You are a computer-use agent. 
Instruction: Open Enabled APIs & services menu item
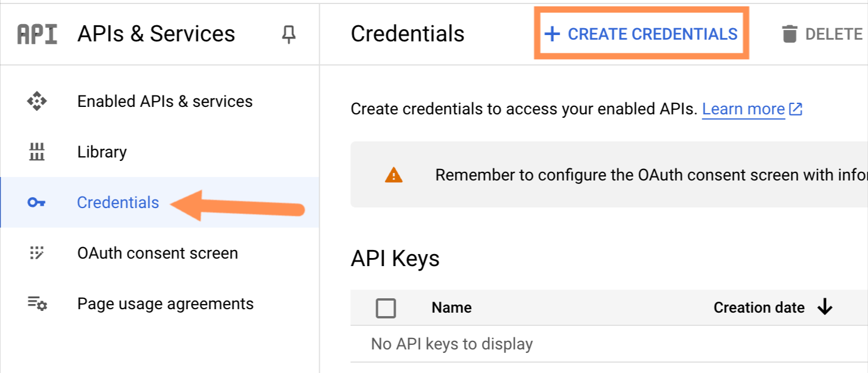[x=165, y=102]
